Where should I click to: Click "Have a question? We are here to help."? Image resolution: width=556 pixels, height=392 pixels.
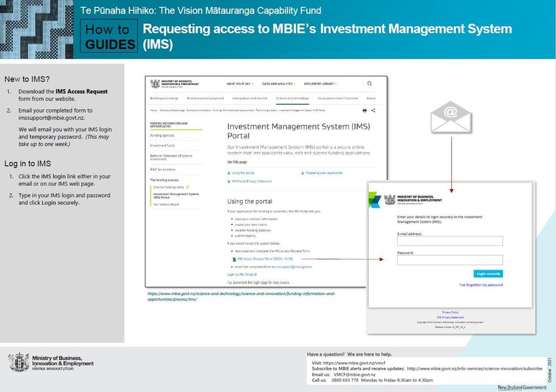(349, 354)
